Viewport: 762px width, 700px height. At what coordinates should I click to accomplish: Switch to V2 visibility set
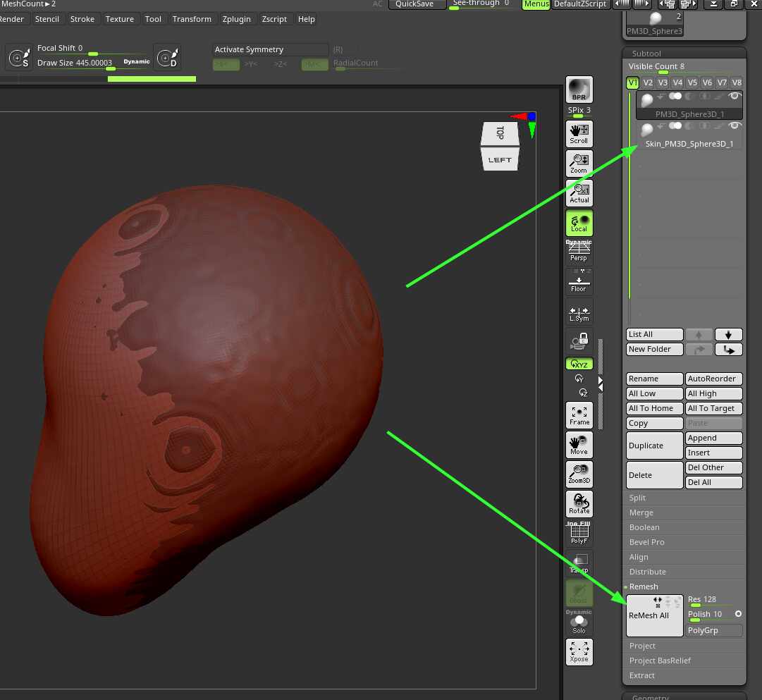coord(648,82)
